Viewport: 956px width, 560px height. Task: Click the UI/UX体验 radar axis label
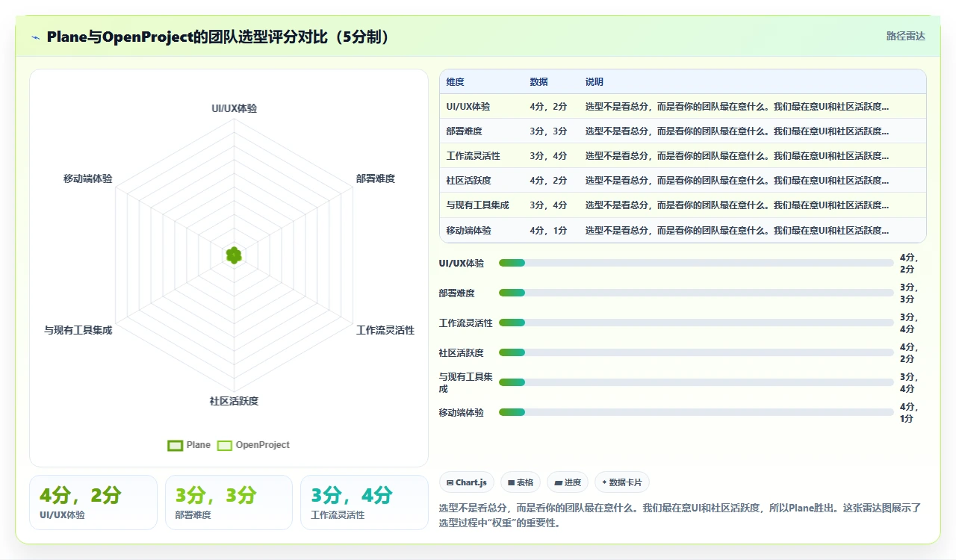pos(234,108)
